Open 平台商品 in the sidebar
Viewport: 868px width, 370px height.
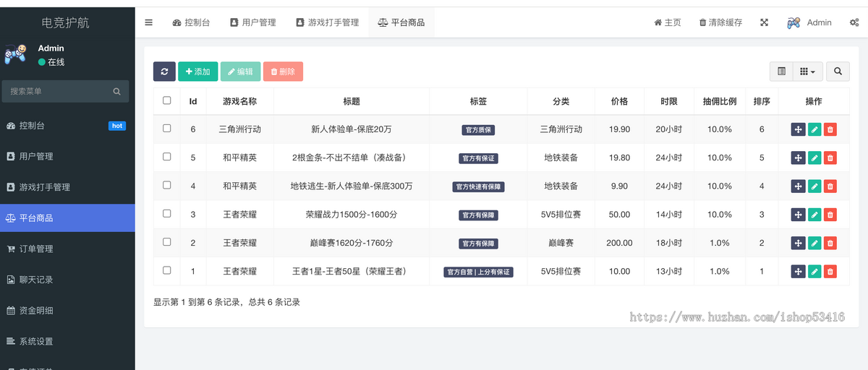pyautogui.click(x=67, y=218)
